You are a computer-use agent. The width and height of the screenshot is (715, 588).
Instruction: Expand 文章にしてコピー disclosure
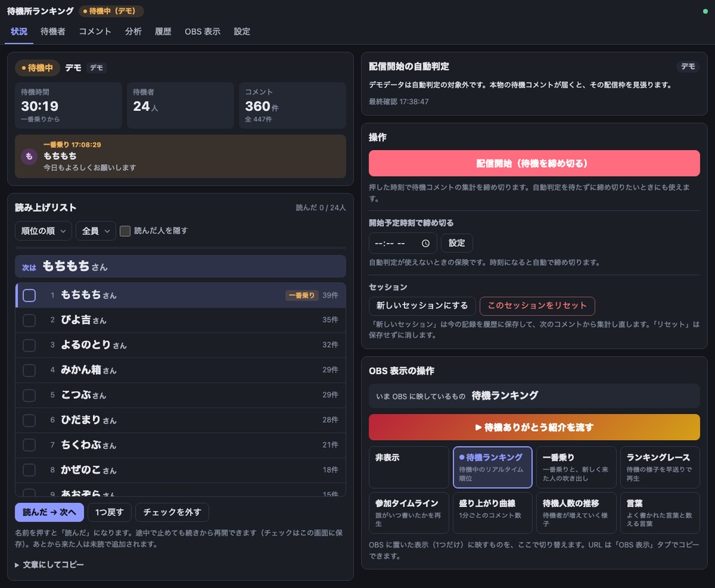[x=50, y=565]
